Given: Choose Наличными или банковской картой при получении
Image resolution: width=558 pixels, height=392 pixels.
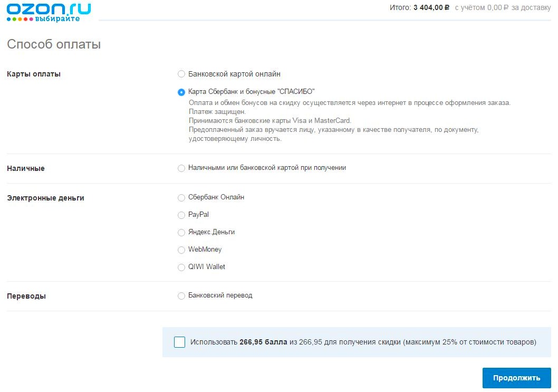Looking at the screenshot, I should coord(181,168).
